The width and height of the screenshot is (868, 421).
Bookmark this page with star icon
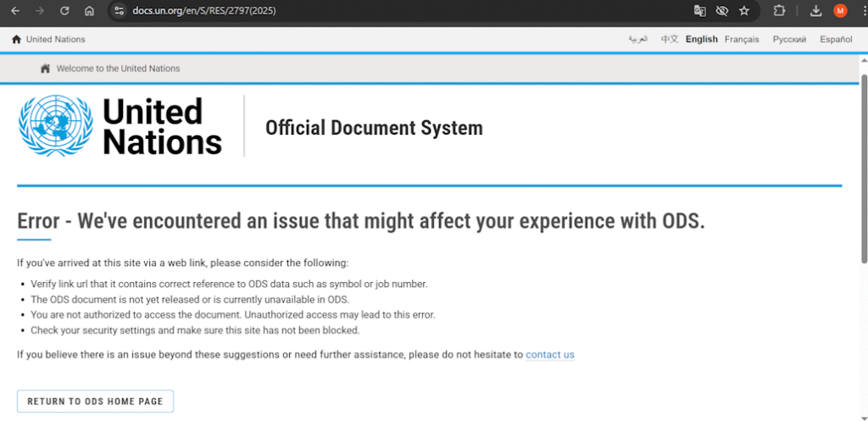point(744,11)
